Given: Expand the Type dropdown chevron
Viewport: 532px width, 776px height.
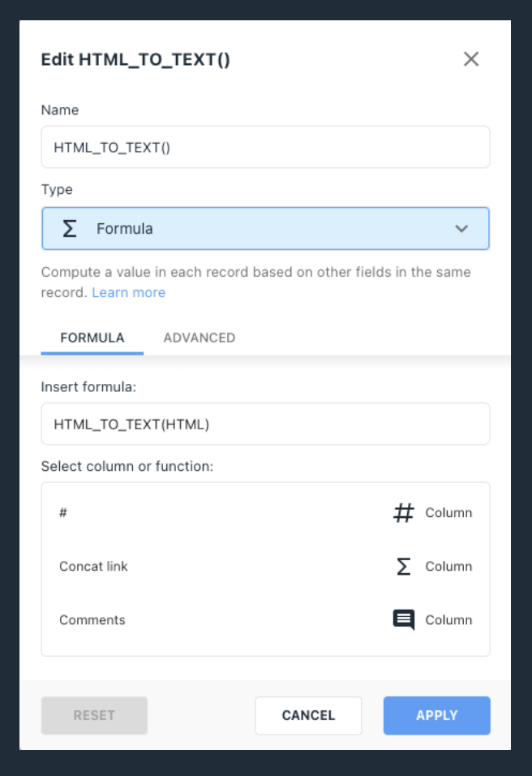Looking at the screenshot, I should [x=461, y=229].
